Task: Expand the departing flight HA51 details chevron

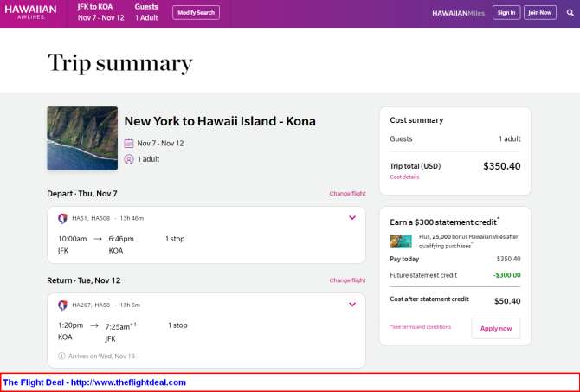Action: [x=352, y=218]
